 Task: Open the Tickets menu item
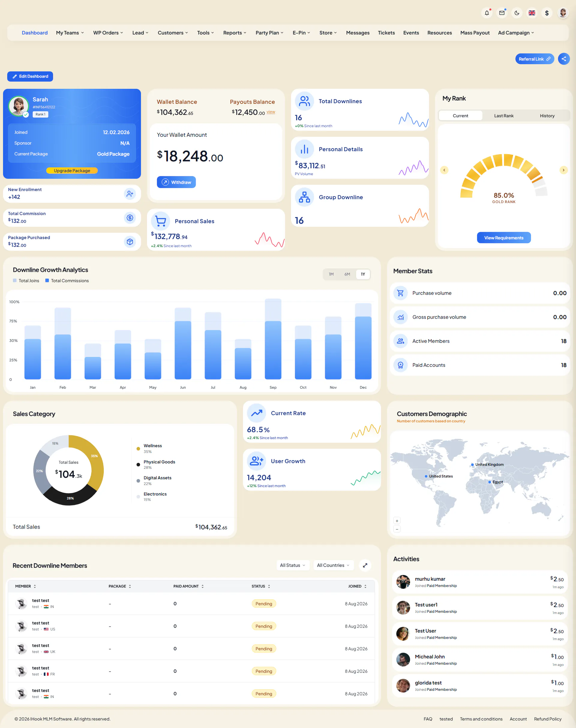click(386, 33)
